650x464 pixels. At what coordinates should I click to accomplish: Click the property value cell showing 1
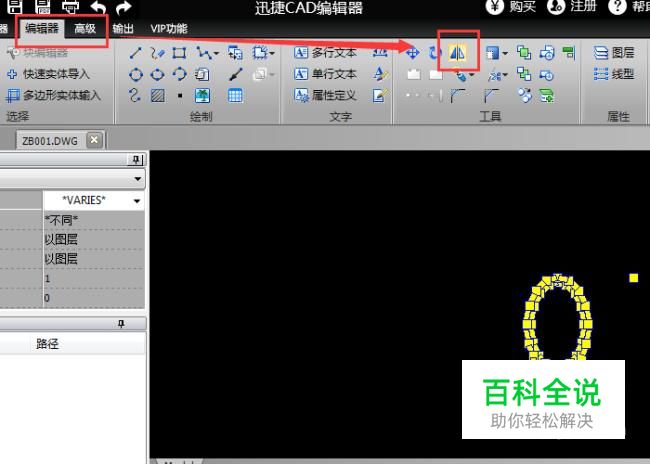94,279
